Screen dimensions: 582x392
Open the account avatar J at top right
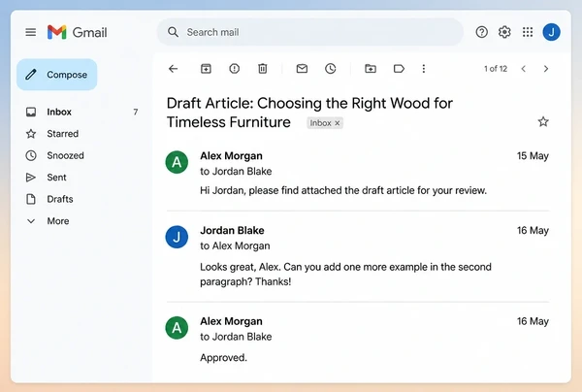(551, 32)
